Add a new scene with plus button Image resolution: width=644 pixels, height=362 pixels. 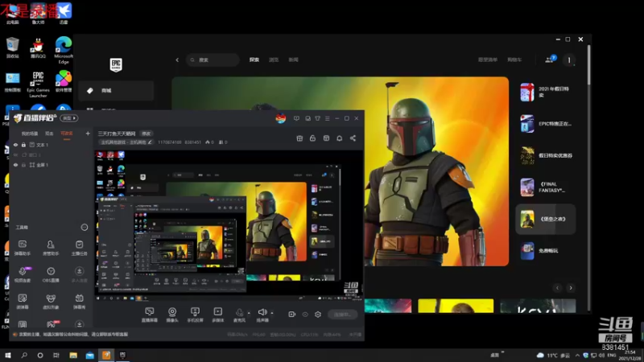pos(88,134)
